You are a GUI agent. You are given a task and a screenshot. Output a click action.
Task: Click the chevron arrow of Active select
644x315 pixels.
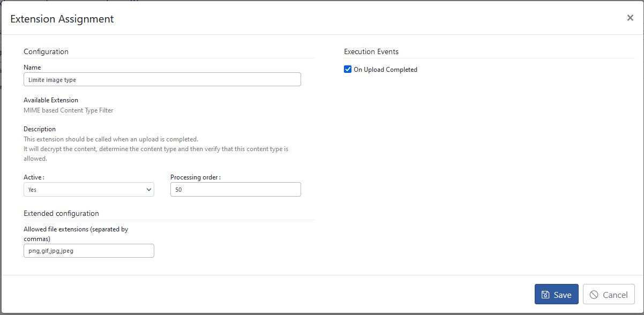pyautogui.click(x=148, y=190)
